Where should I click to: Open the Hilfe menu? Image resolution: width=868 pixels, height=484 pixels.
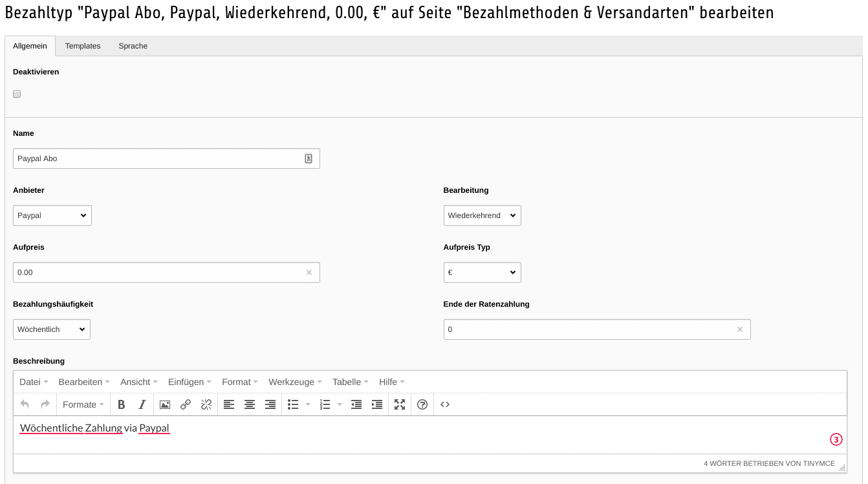tap(392, 382)
